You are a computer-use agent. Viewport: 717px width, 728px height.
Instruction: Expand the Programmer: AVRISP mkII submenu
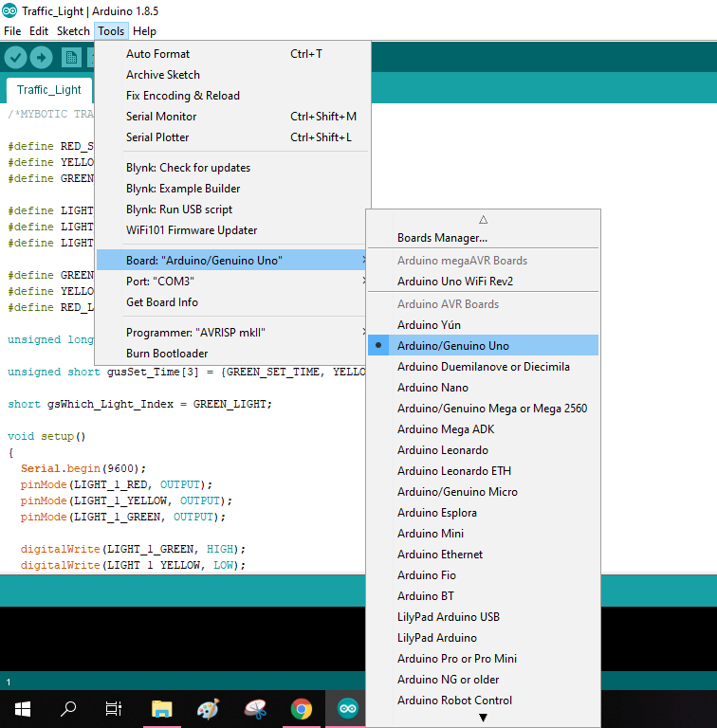pyautogui.click(x=231, y=333)
